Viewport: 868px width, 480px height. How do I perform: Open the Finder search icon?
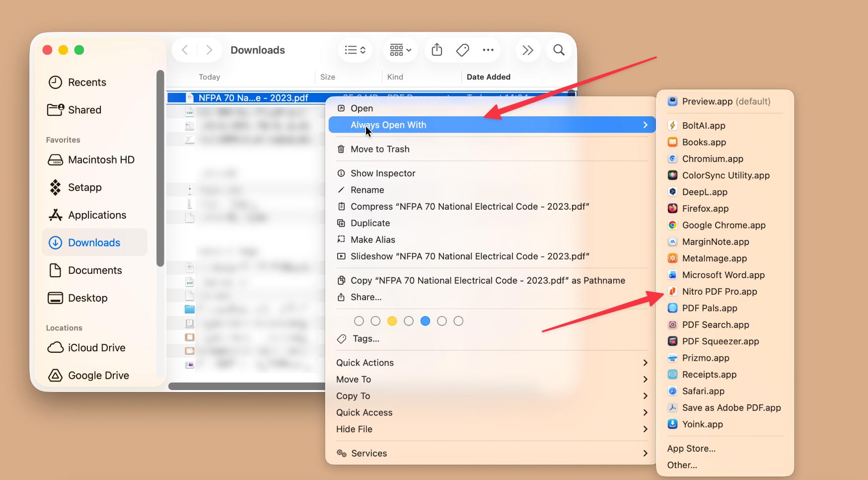pos(558,50)
